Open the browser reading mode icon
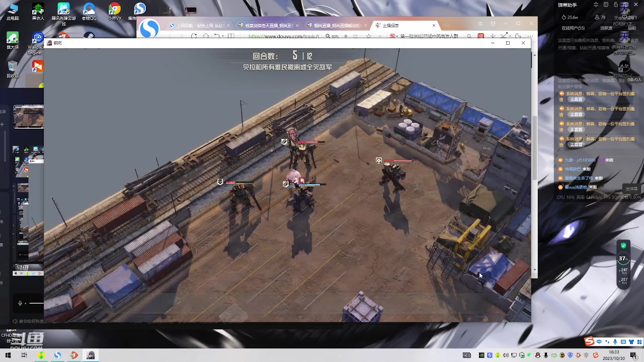Viewport: 644px width, 362px height. 231,36
